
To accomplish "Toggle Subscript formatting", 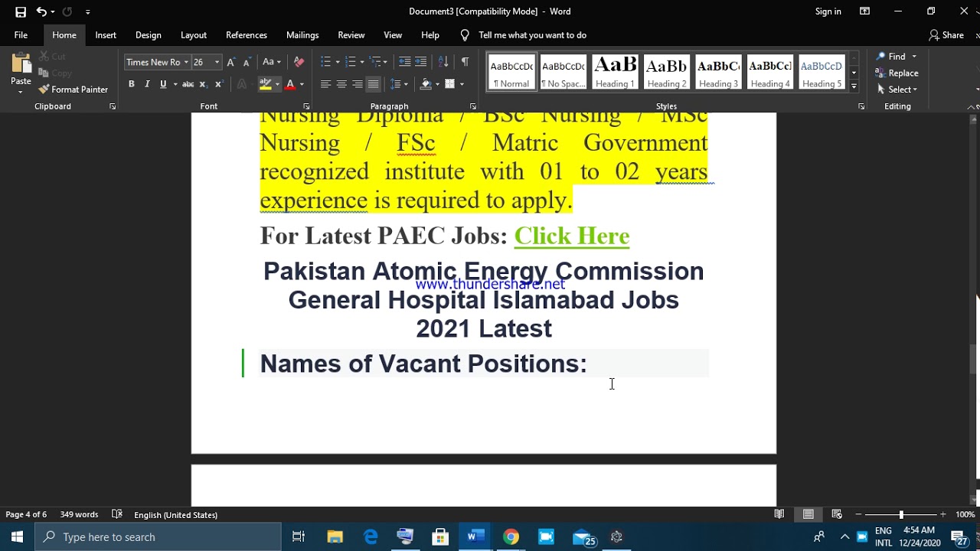I will tap(203, 84).
